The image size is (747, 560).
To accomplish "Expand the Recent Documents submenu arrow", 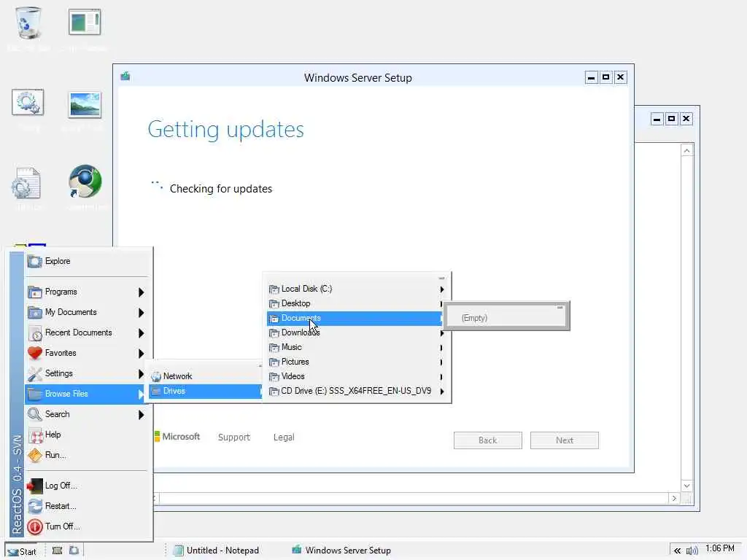I will pyautogui.click(x=141, y=332).
